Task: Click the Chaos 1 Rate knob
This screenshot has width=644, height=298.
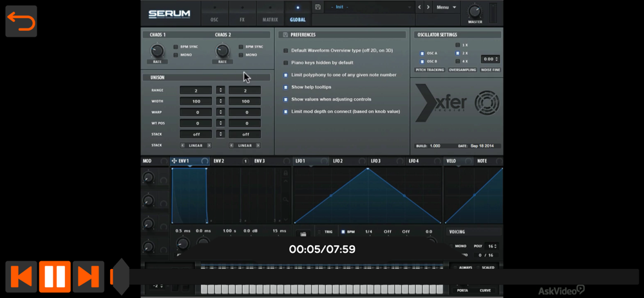Action: click(157, 51)
